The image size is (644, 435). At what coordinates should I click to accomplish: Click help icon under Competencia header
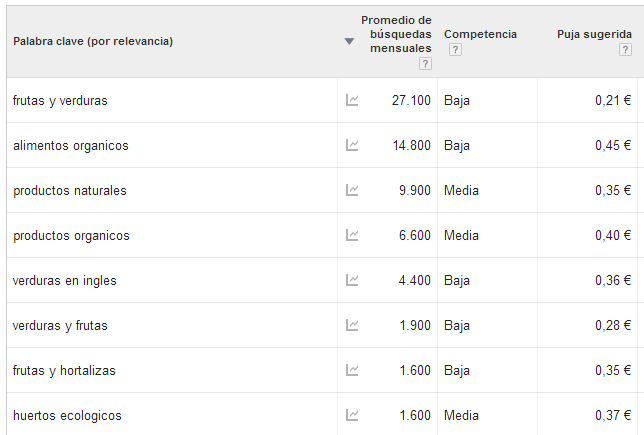(455, 50)
